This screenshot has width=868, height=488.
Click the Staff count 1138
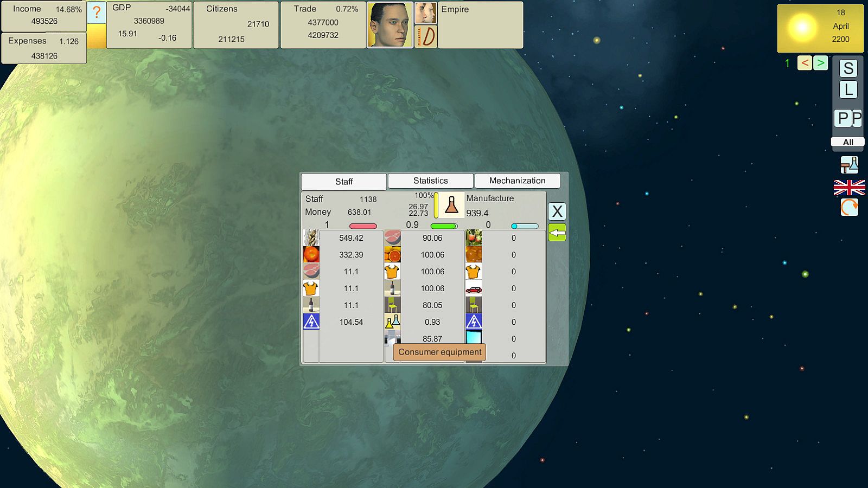[x=368, y=199]
